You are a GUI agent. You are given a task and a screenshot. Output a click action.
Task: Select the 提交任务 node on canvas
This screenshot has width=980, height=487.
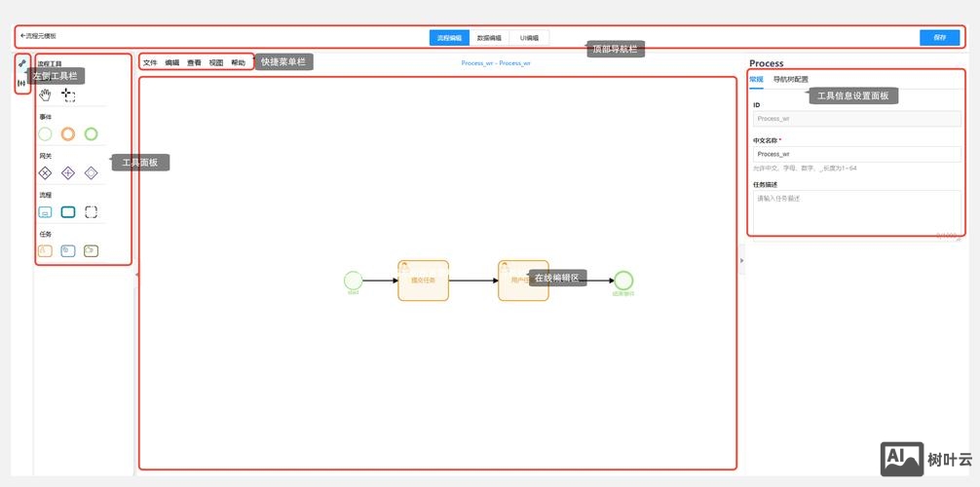(423, 281)
